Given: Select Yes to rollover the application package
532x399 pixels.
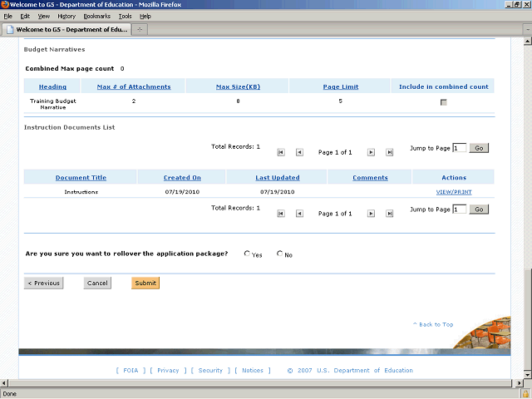Looking at the screenshot, I should point(247,254).
